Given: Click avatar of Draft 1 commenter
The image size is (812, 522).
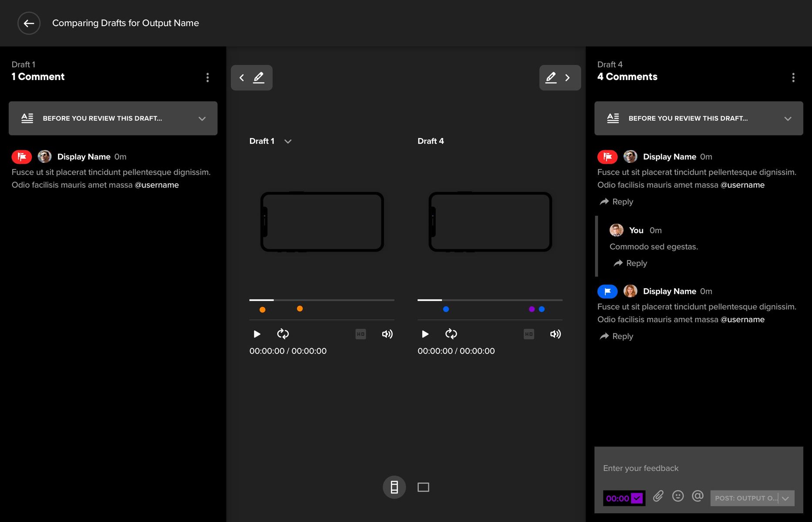Looking at the screenshot, I should tap(44, 157).
